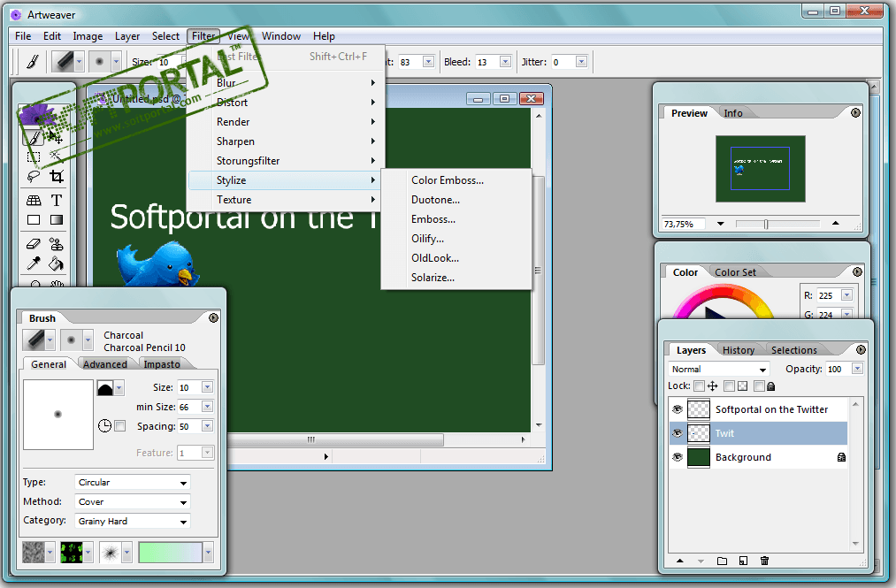Select the Magic Wand tool
The width and height of the screenshot is (896, 588).
coord(57,157)
